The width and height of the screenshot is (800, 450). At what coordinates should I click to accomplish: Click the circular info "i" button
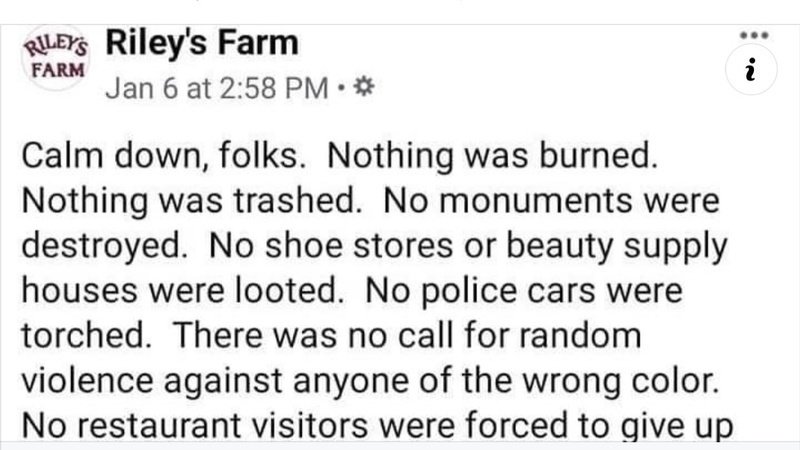pyautogui.click(x=752, y=70)
